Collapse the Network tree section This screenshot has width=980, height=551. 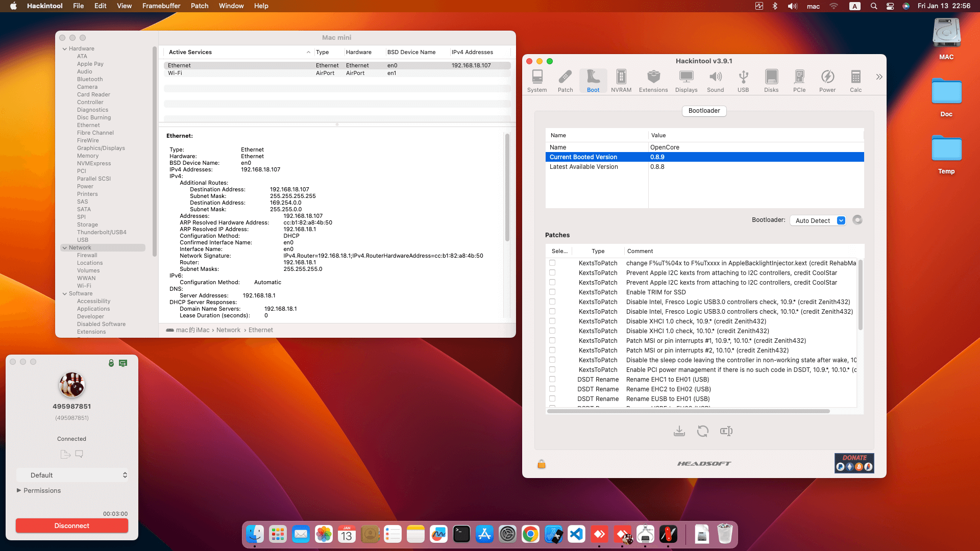[65, 247]
